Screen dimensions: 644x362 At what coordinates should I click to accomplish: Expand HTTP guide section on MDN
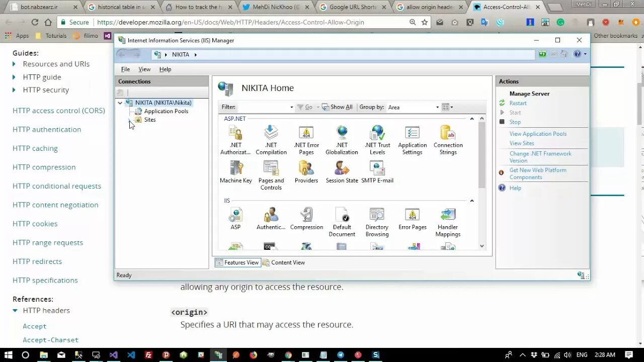[x=14, y=77]
